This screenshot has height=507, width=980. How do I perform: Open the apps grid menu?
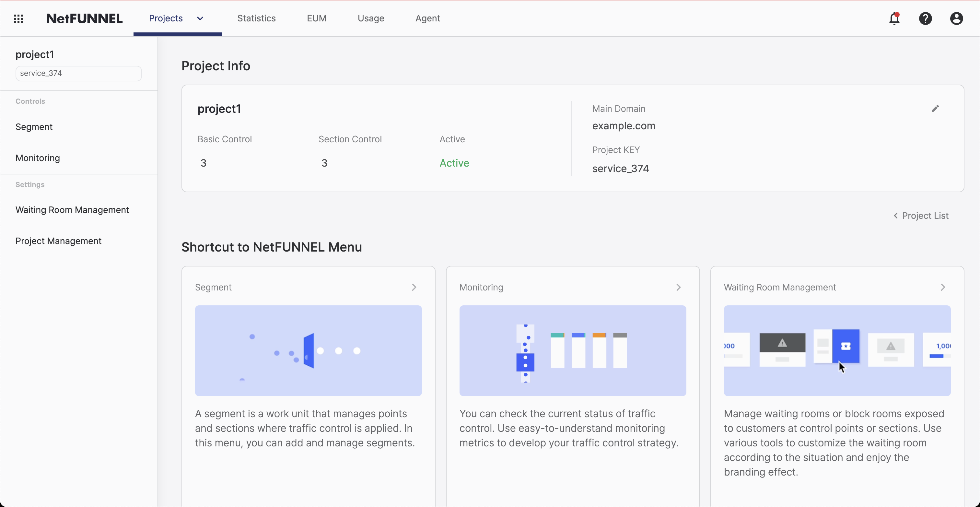tap(18, 18)
